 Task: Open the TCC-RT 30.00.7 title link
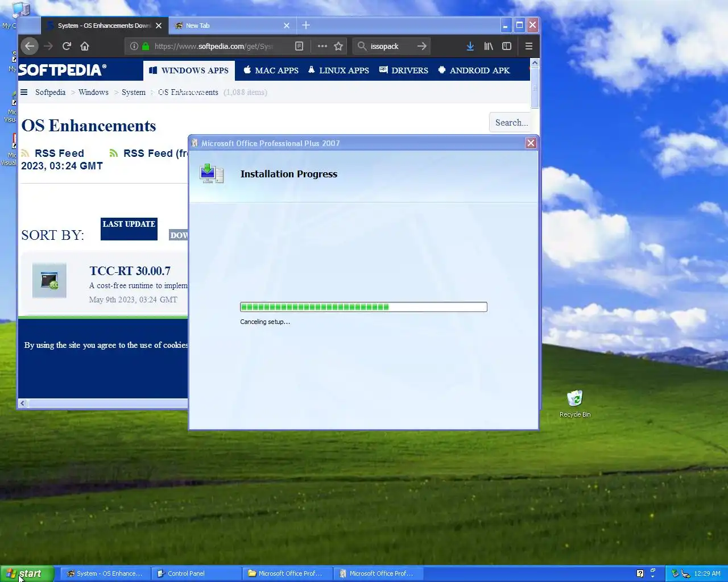point(130,271)
